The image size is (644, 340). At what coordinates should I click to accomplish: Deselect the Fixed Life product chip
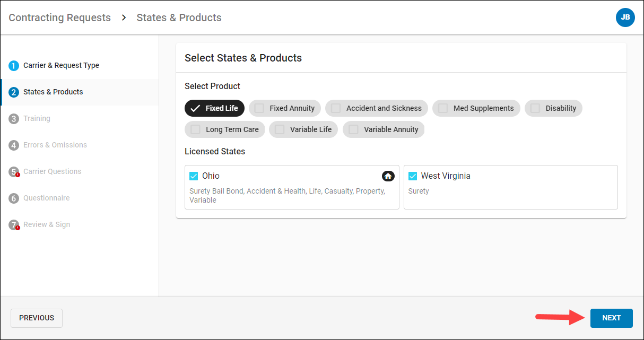[x=214, y=108]
